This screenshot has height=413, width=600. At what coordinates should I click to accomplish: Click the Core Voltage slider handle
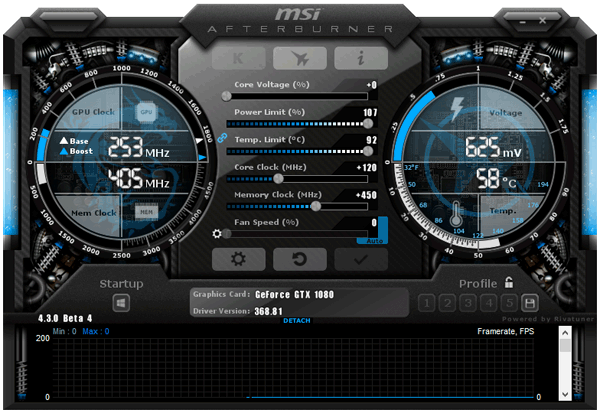[x=227, y=96]
